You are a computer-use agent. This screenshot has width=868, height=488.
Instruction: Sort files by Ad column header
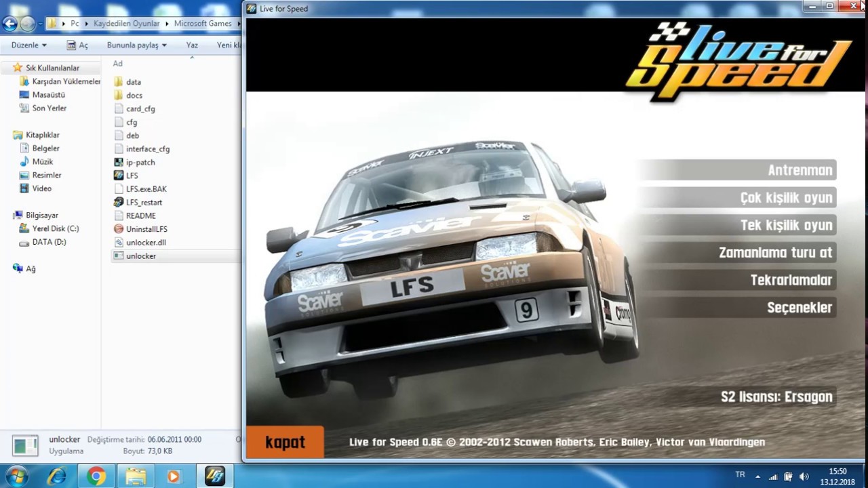[117, 64]
